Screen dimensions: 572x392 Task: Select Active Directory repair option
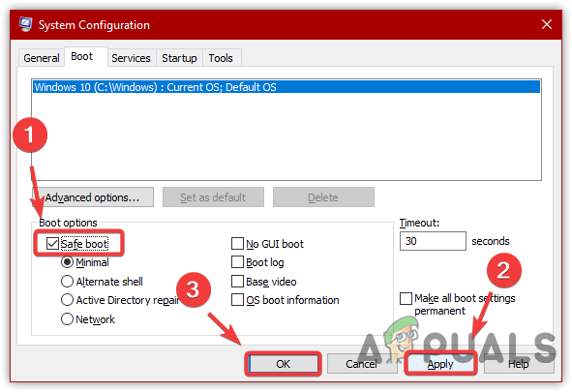click(x=67, y=300)
